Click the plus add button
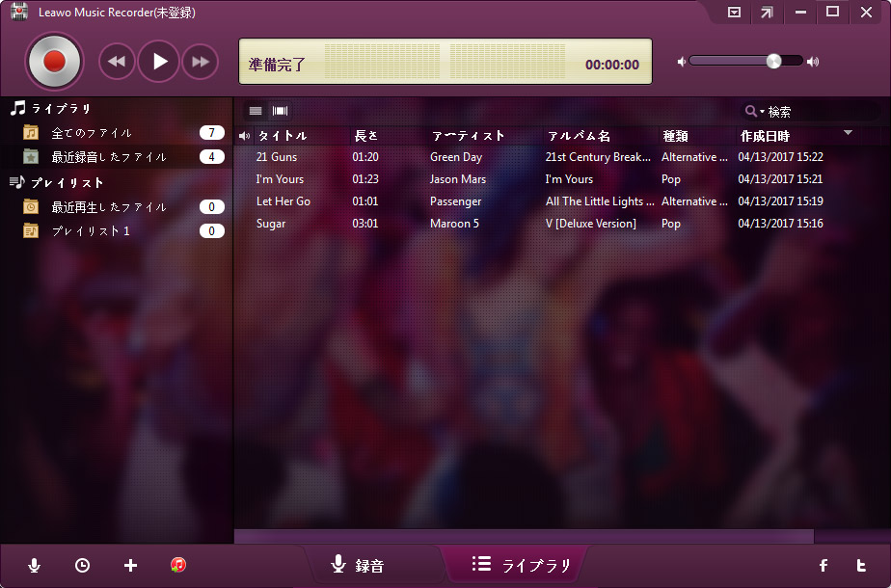This screenshot has height=588, width=891. point(131,565)
